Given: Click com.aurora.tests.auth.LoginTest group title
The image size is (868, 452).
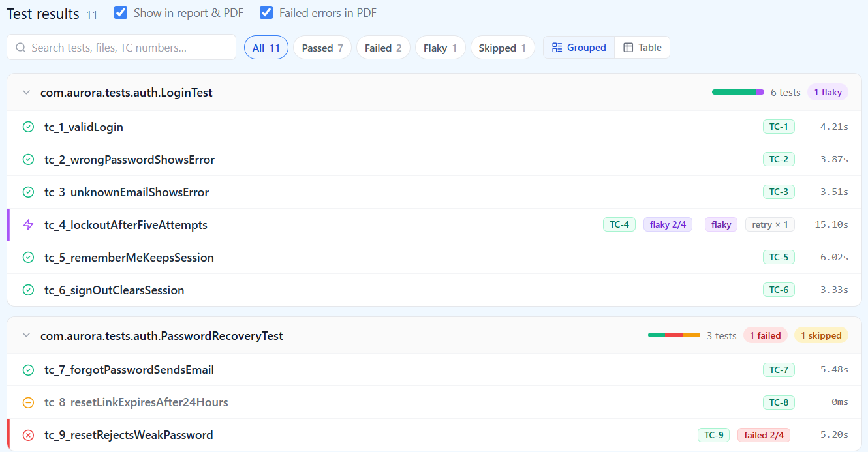Looking at the screenshot, I should [x=127, y=93].
